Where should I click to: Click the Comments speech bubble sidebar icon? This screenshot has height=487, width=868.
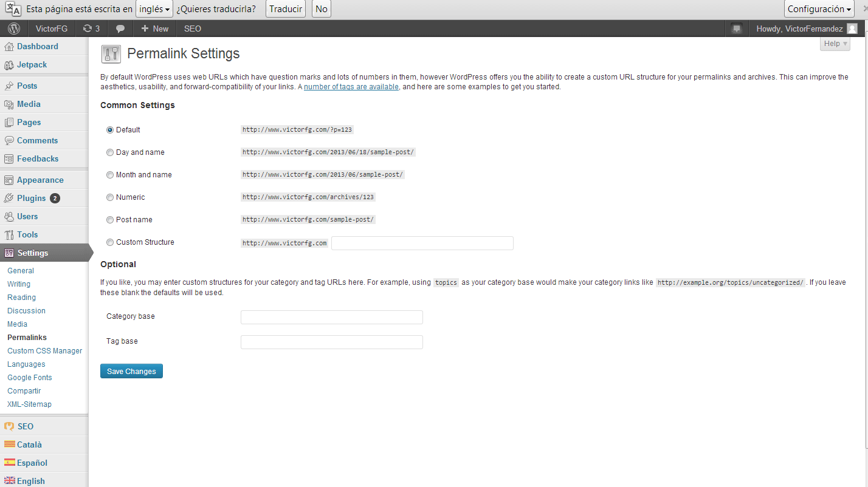(x=9, y=141)
